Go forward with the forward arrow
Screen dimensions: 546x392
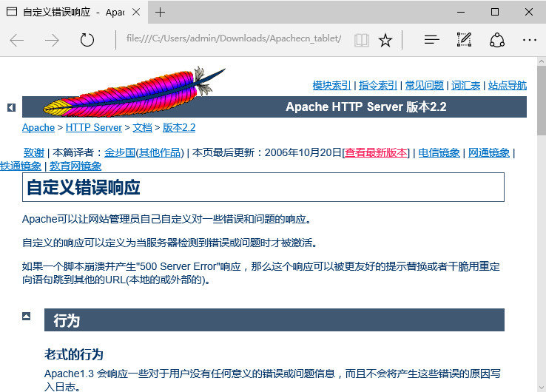(x=52, y=41)
